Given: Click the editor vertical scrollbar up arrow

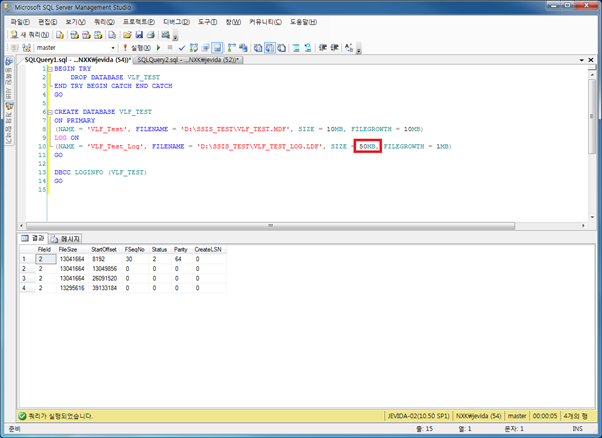Looking at the screenshot, I should point(592,75).
